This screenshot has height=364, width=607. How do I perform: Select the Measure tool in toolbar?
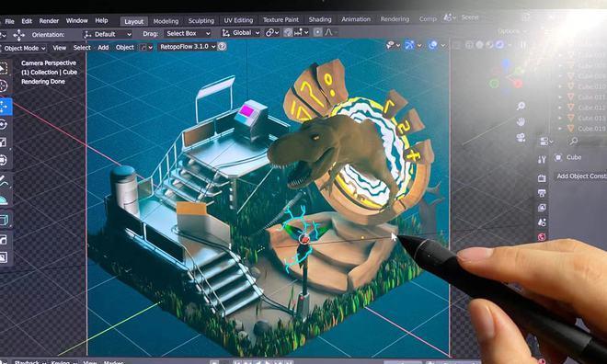[4, 200]
